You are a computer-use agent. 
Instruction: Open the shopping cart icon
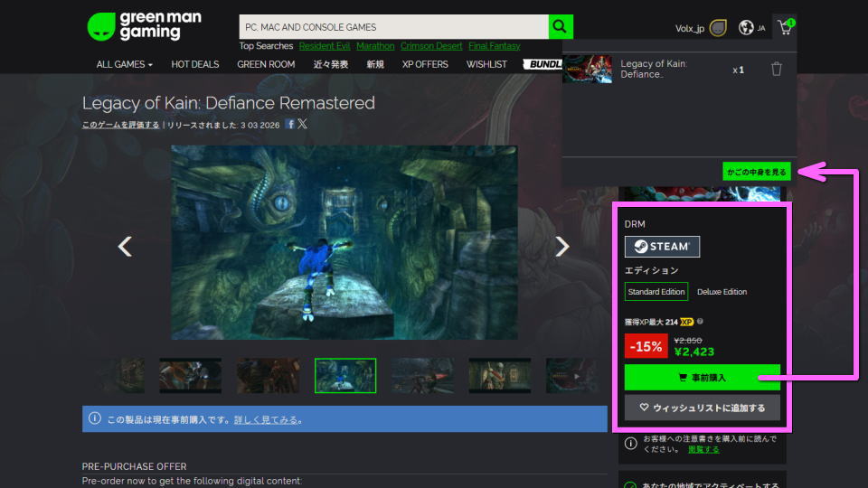[785, 27]
